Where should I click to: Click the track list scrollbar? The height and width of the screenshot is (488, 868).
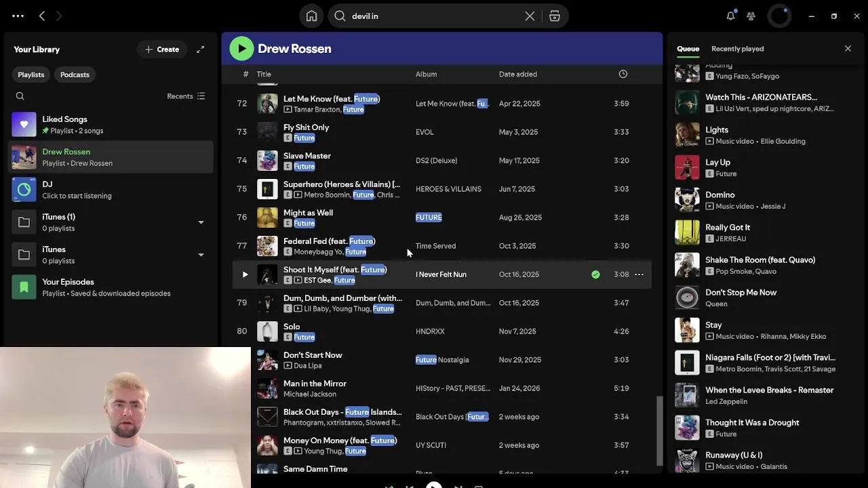(659, 431)
